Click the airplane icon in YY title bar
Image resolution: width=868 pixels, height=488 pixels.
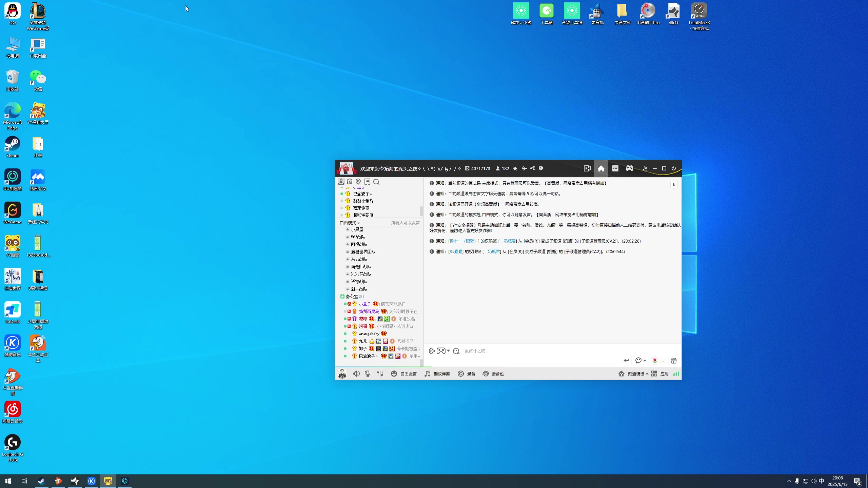(x=524, y=168)
